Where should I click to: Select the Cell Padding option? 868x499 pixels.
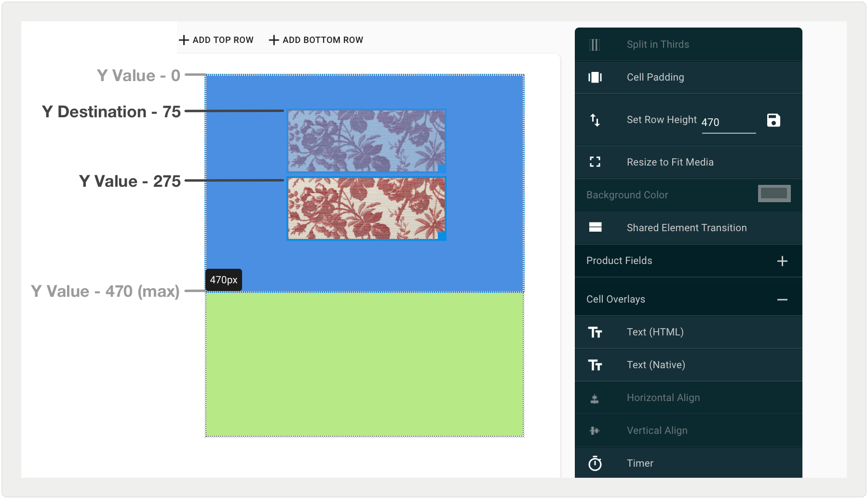(x=689, y=77)
